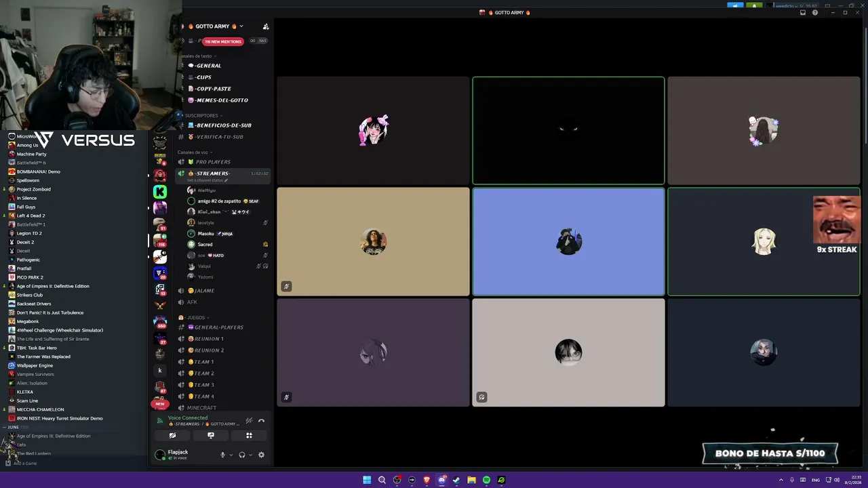The height and width of the screenshot is (488, 868).
Task: Open Steam from the taskbar
Action: click(456, 480)
